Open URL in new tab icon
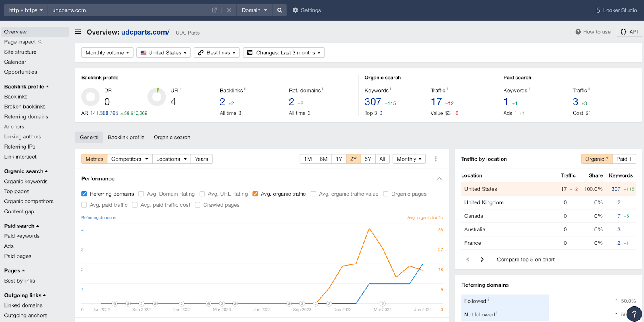Image resolution: width=644 pixels, height=322 pixels. (x=214, y=10)
